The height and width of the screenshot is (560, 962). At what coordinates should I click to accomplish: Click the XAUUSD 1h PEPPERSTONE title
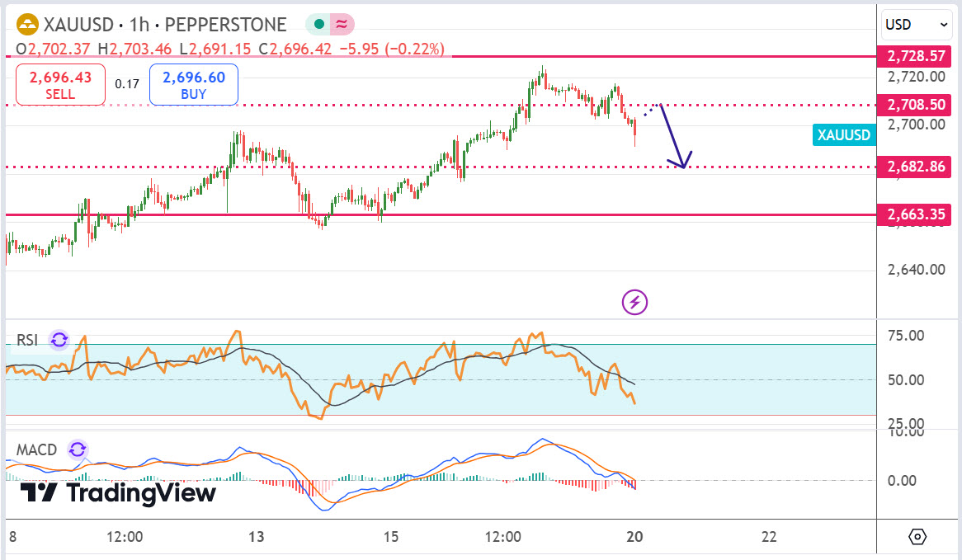coord(165,25)
